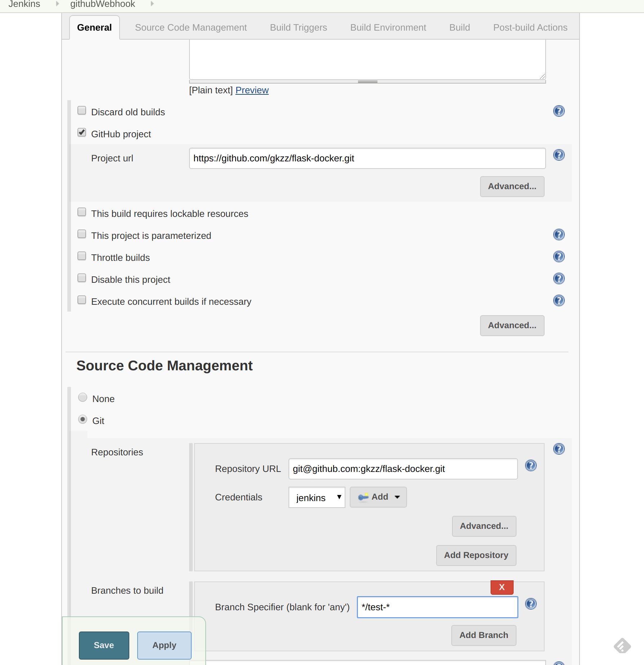Open help for Execute concurrent builds
This screenshot has width=644, height=665.
pos(559,300)
